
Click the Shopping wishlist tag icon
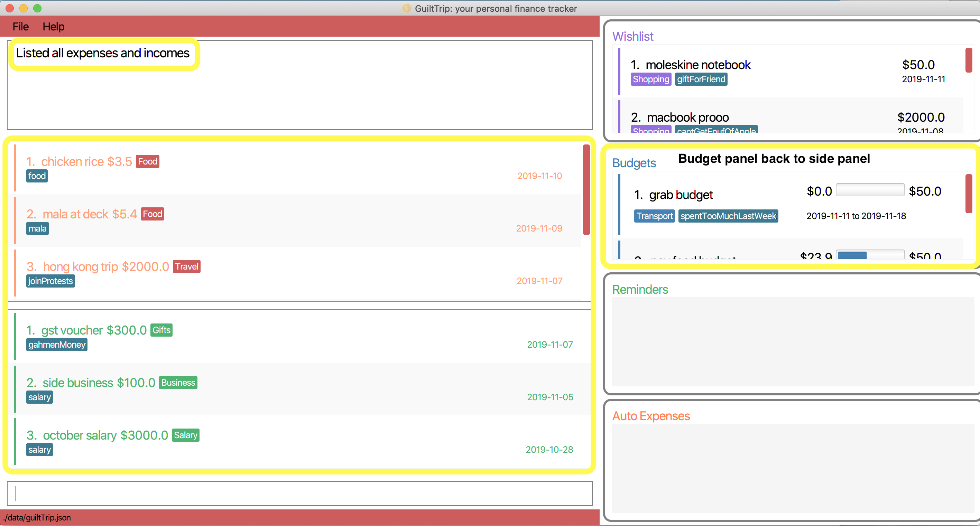(x=650, y=79)
